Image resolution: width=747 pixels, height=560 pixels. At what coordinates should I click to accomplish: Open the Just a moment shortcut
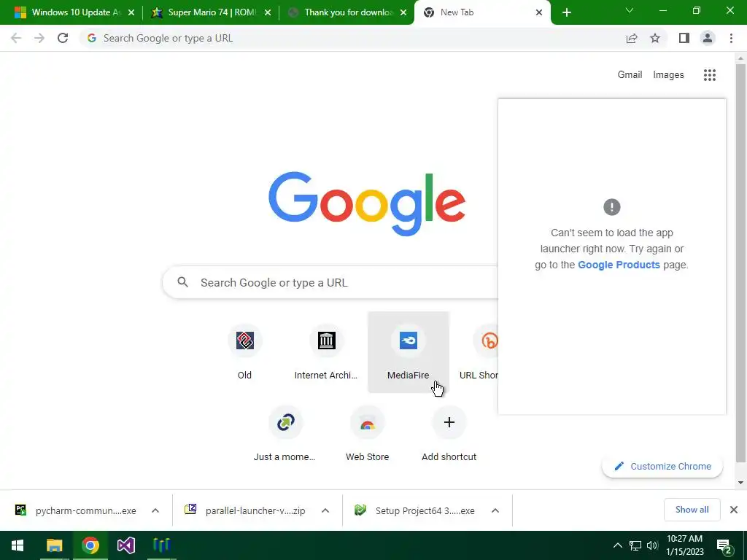click(285, 434)
